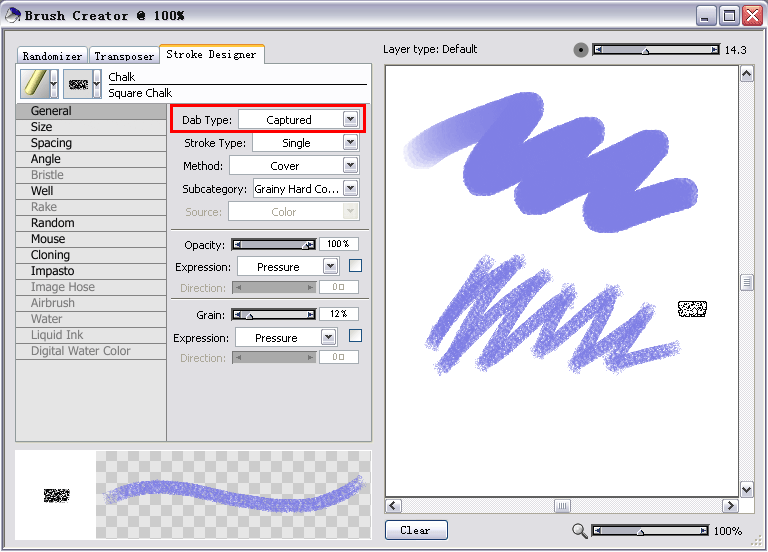The width and height of the screenshot is (768, 552).
Task: Click the Grain slider track
Action: [275, 314]
